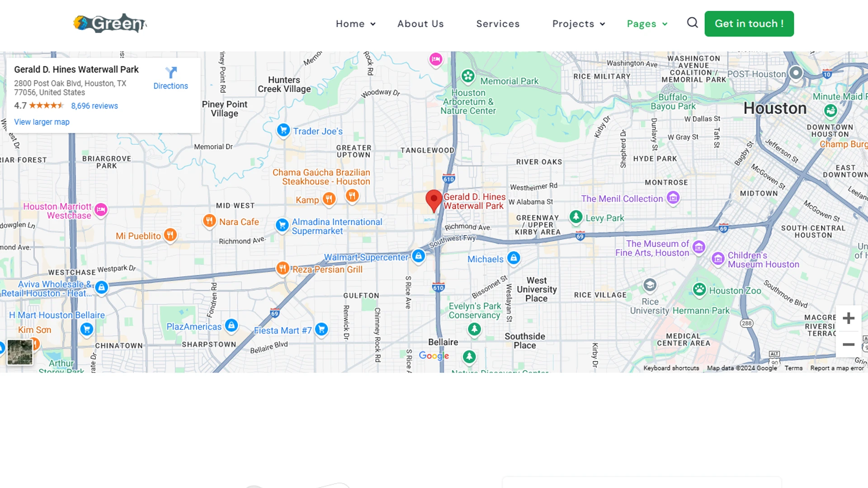Click the Houston Marriott Westchase hotel marker
The height and width of the screenshot is (488, 868).
coord(101,210)
